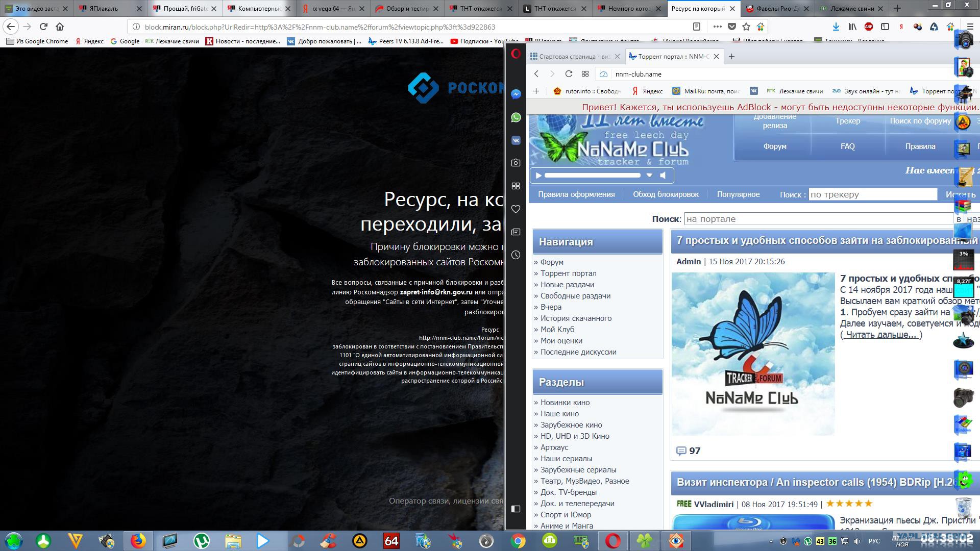Viewport: 980px width, 551px height.
Task: Toggle Firefox reader view
Action: click(x=697, y=27)
